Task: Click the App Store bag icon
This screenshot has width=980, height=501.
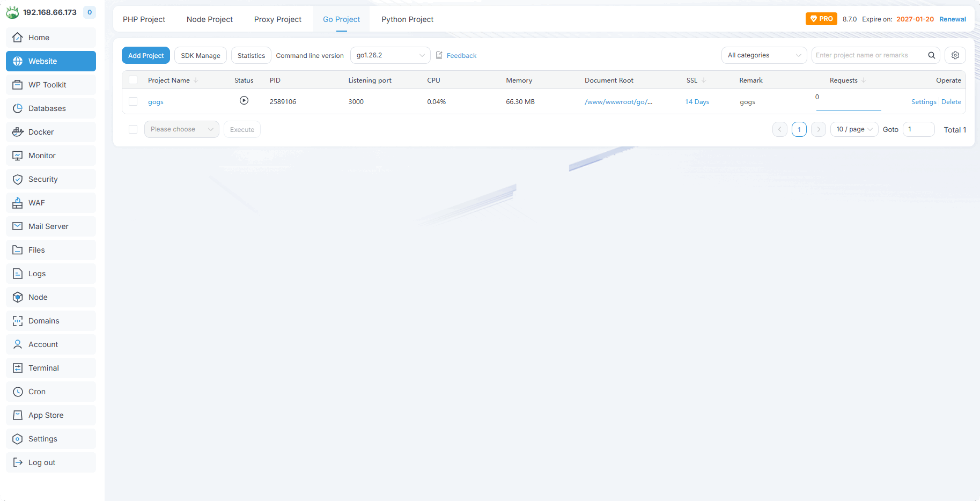Action: (18, 415)
